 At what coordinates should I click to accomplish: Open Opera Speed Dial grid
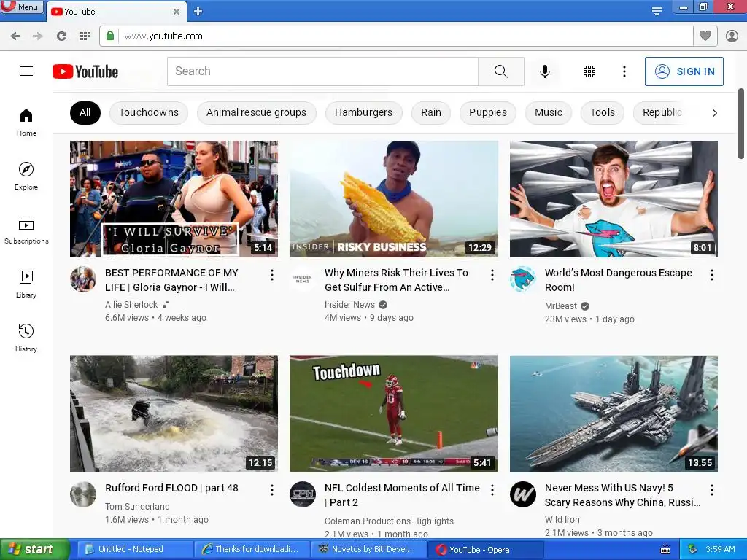[x=85, y=36]
